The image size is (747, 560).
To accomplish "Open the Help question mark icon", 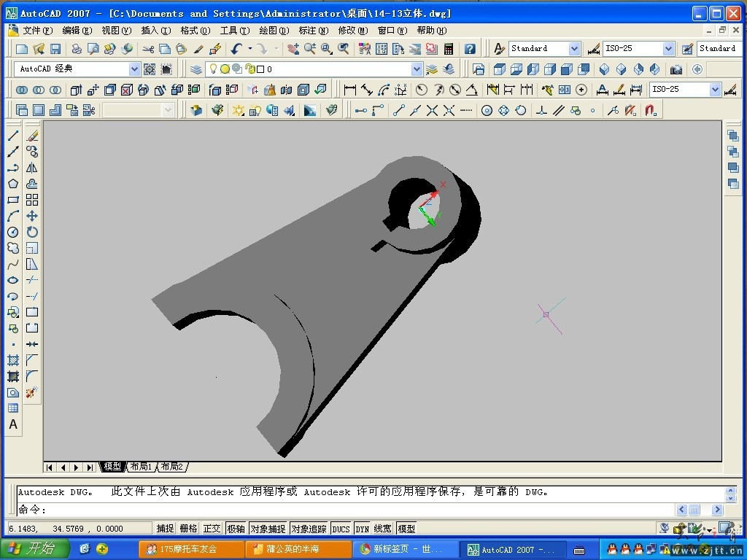I will [470, 49].
